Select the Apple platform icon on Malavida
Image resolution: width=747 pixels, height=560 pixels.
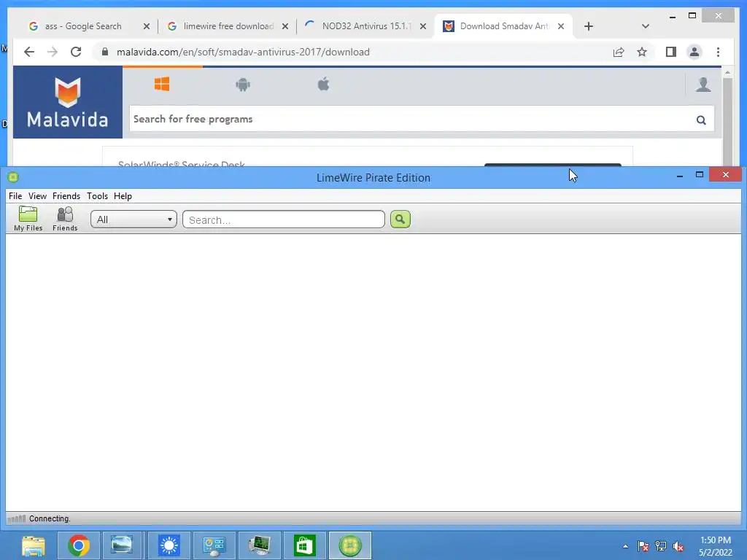pos(323,85)
